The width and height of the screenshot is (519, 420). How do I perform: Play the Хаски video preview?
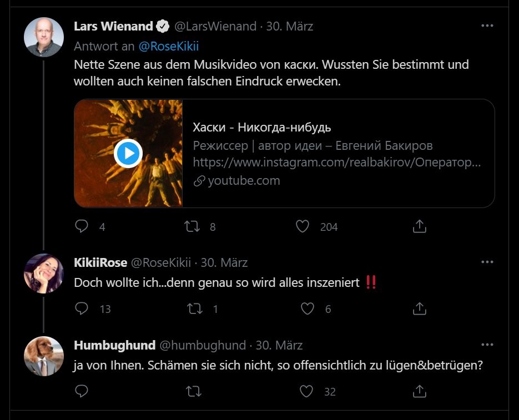pyautogui.click(x=128, y=153)
